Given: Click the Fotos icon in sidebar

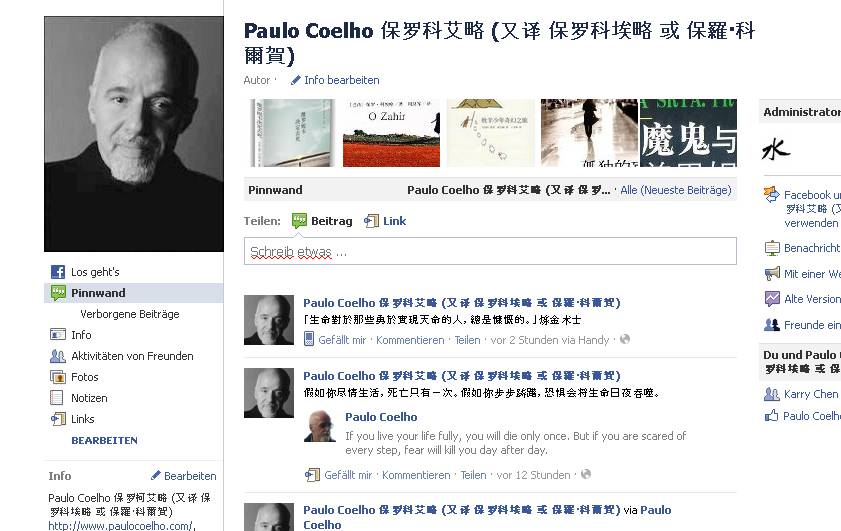Looking at the screenshot, I should [x=57, y=377].
